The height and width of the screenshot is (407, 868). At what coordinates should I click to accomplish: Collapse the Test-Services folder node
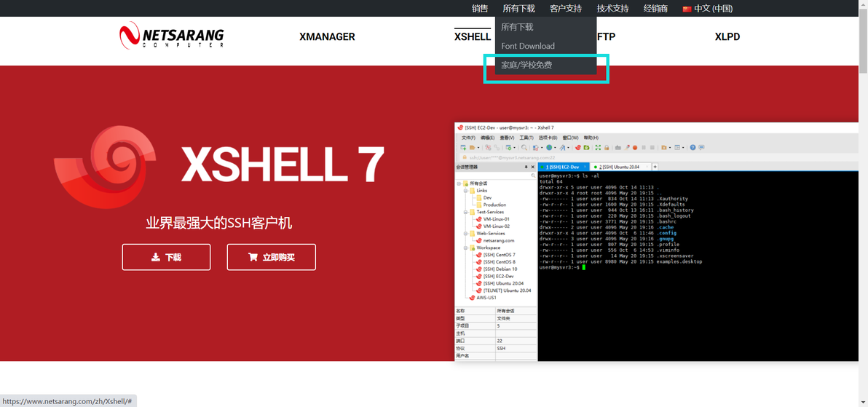click(x=465, y=212)
